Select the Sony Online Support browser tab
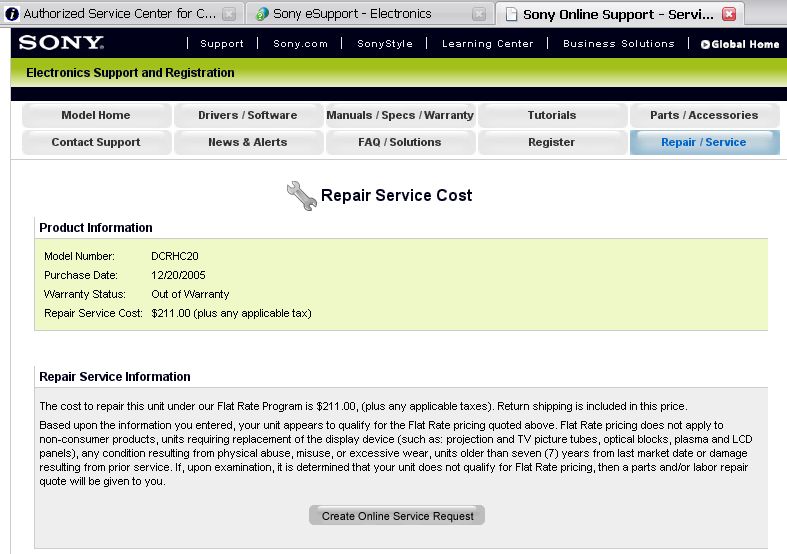This screenshot has height=554, width=787. pyautogui.click(x=620, y=14)
